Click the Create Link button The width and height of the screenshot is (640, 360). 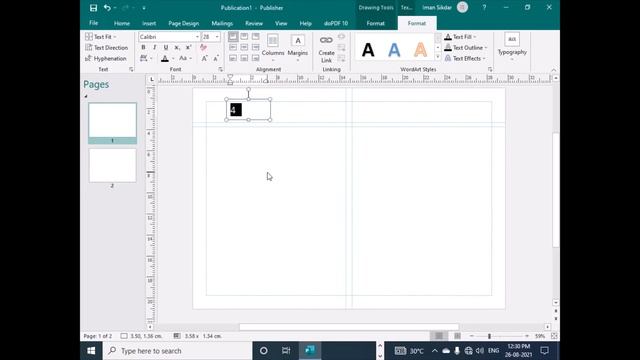point(326,49)
